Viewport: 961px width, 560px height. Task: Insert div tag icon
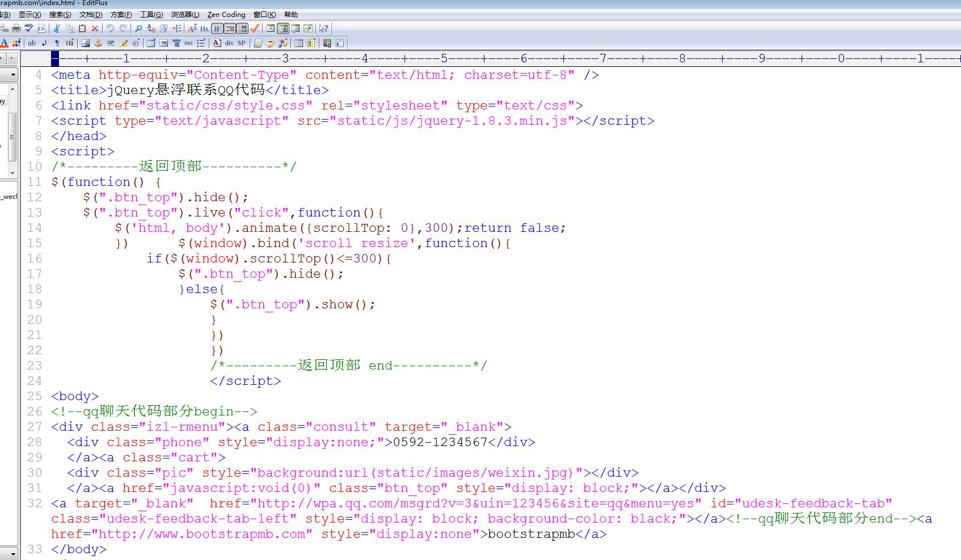tap(229, 43)
